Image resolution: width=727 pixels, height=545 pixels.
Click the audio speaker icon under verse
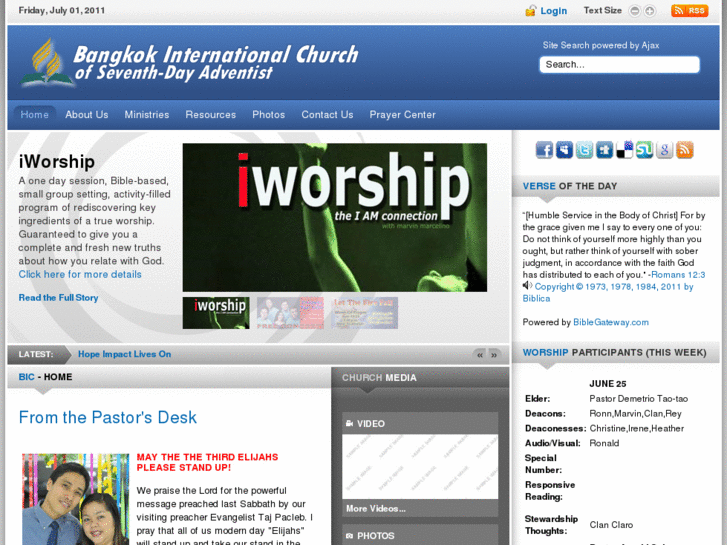click(x=527, y=286)
